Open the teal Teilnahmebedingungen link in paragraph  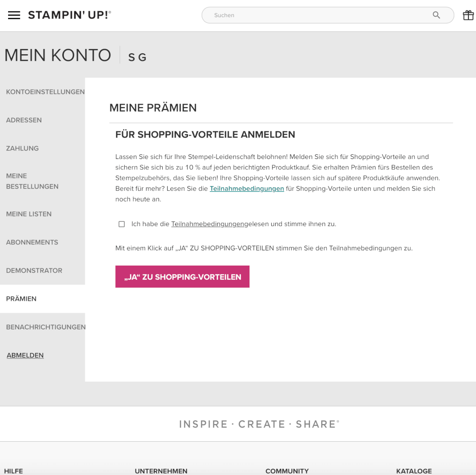(x=247, y=188)
